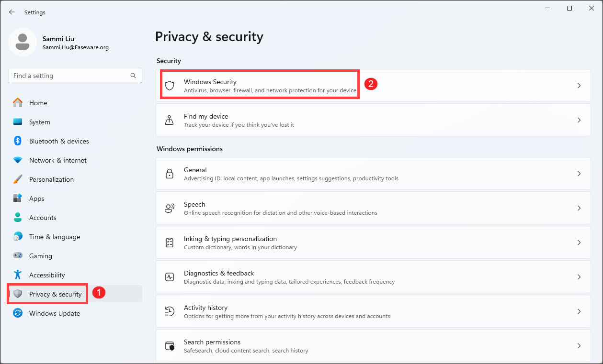Click the Bluetooth icon in sidebar
Viewport: 603px width, 364px height.
18,141
